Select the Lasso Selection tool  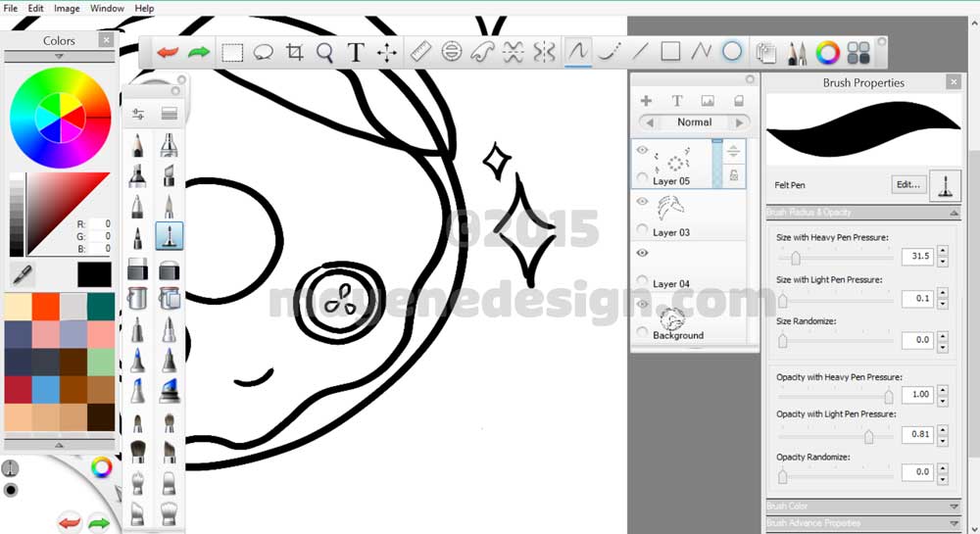tap(263, 52)
